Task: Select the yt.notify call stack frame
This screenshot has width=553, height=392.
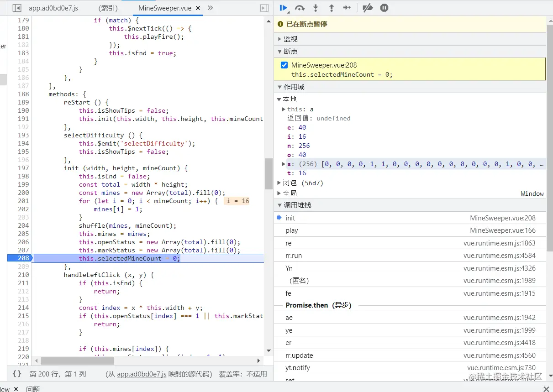Action: 410,368
